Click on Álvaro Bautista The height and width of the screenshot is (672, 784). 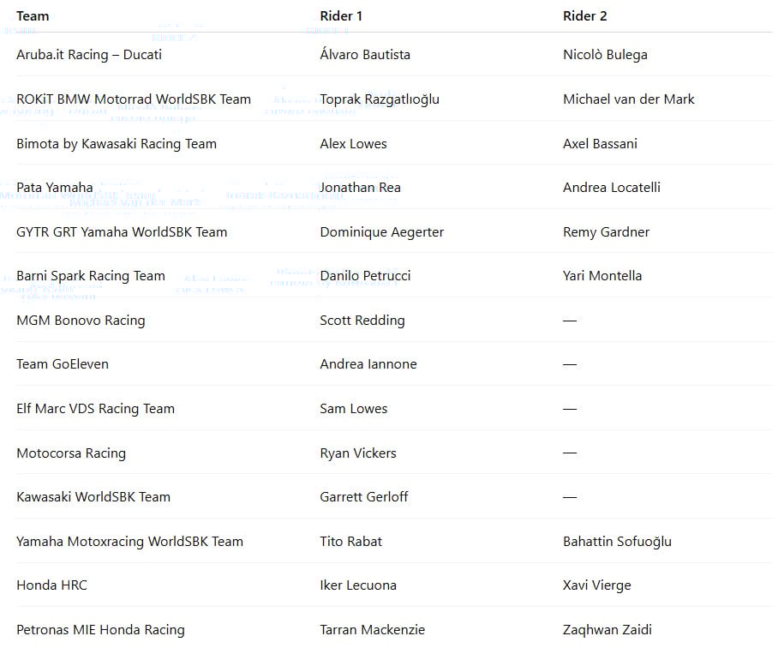[365, 55]
